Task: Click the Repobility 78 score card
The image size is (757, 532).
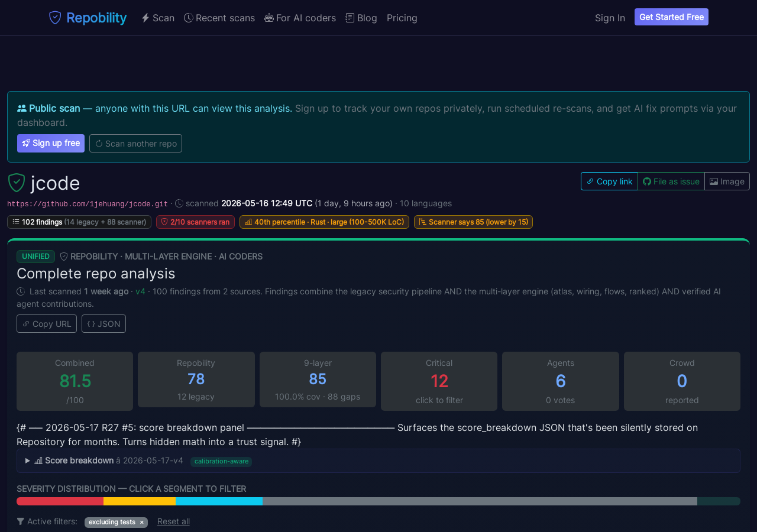Action: [196, 379]
